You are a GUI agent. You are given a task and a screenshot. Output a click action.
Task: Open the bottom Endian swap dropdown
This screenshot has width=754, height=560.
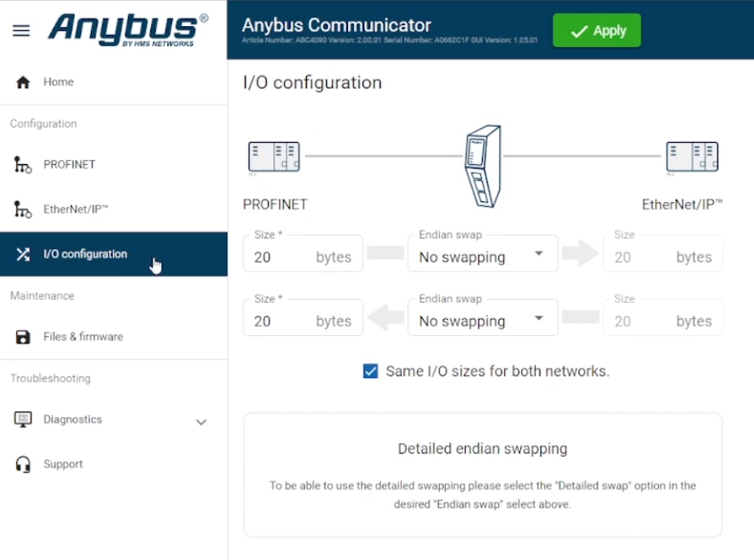click(483, 317)
